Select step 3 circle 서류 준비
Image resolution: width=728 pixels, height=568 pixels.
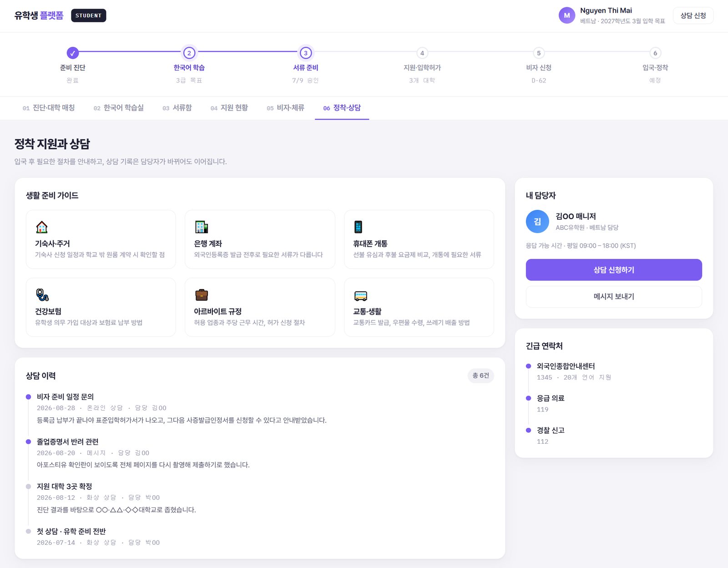click(x=306, y=53)
